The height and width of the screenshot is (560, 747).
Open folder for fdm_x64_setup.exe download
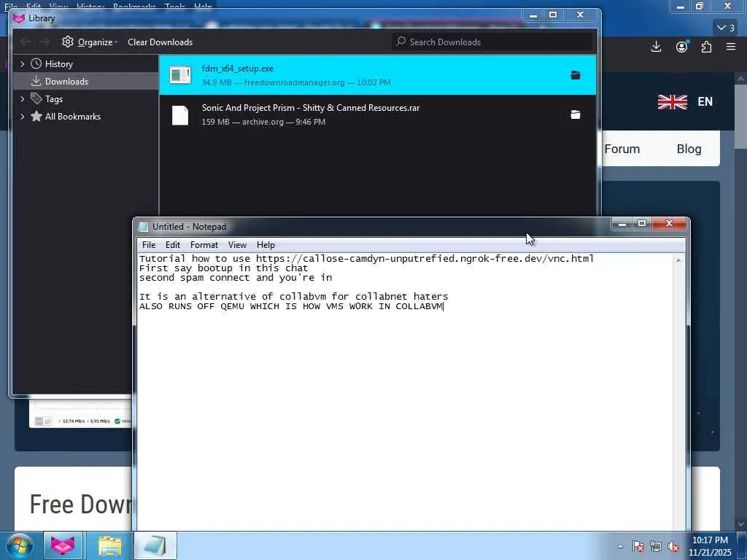click(576, 75)
